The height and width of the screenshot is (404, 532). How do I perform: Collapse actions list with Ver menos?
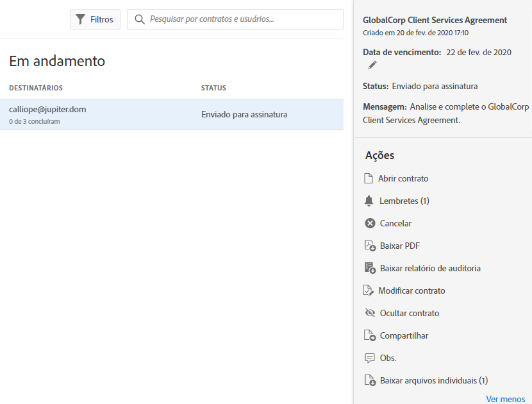point(505,399)
